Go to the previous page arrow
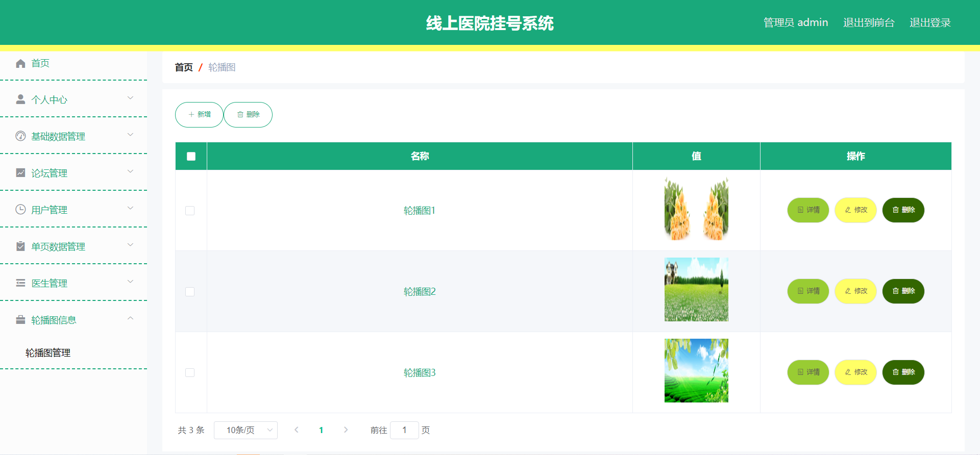This screenshot has width=980, height=455. pos(297,430)
